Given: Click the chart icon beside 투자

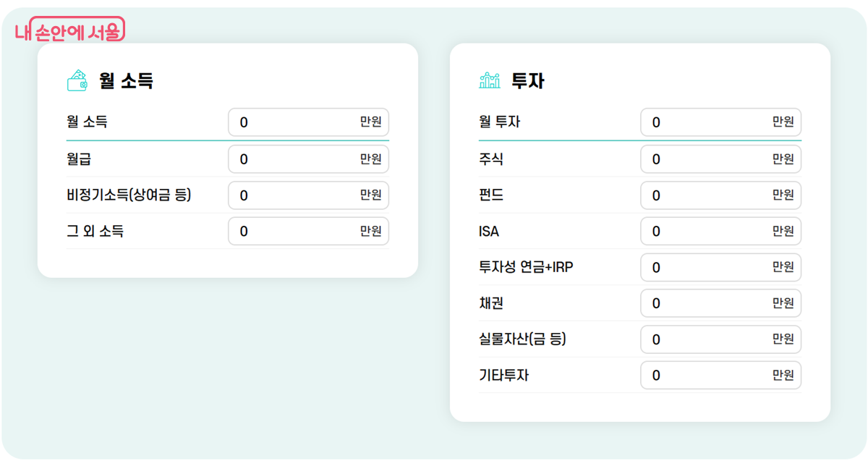Looking at the screenshot, I should click(490, 80).
